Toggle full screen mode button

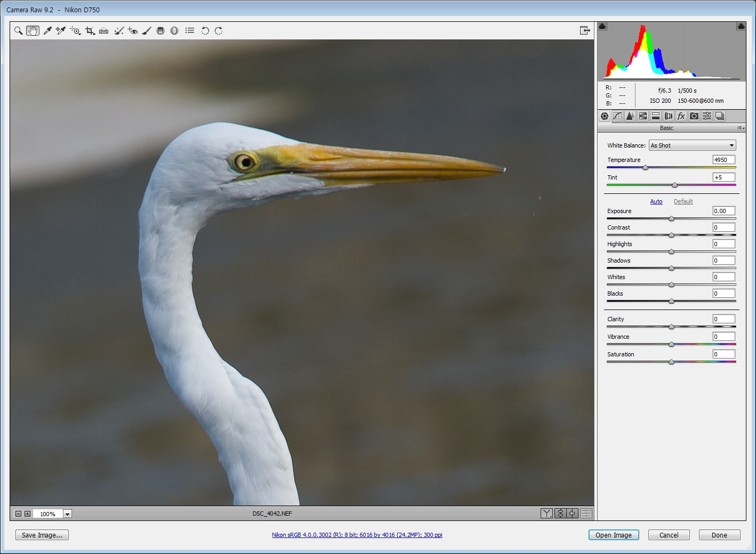[x=585, y=30]
